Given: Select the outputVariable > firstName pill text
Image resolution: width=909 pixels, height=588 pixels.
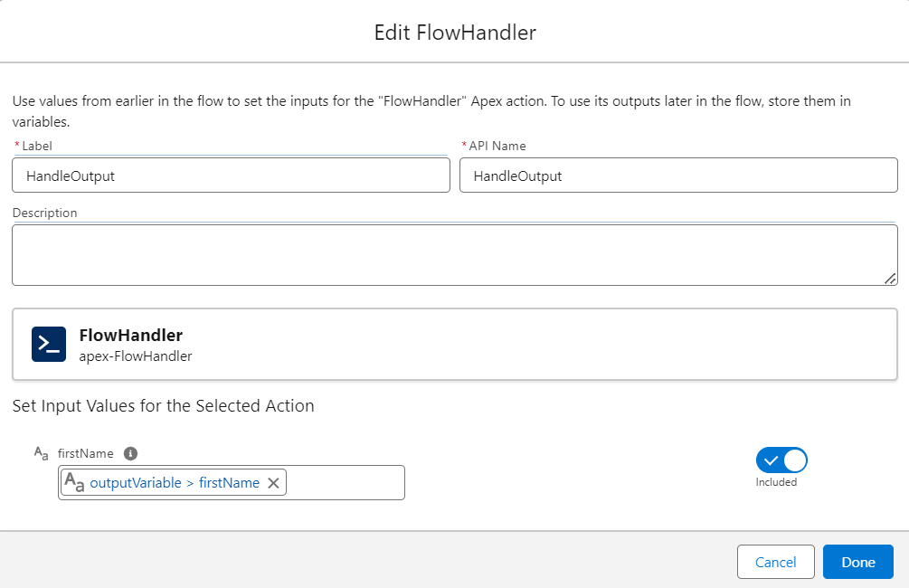Looking at the screenshot, I should click(x=175, y=483).
